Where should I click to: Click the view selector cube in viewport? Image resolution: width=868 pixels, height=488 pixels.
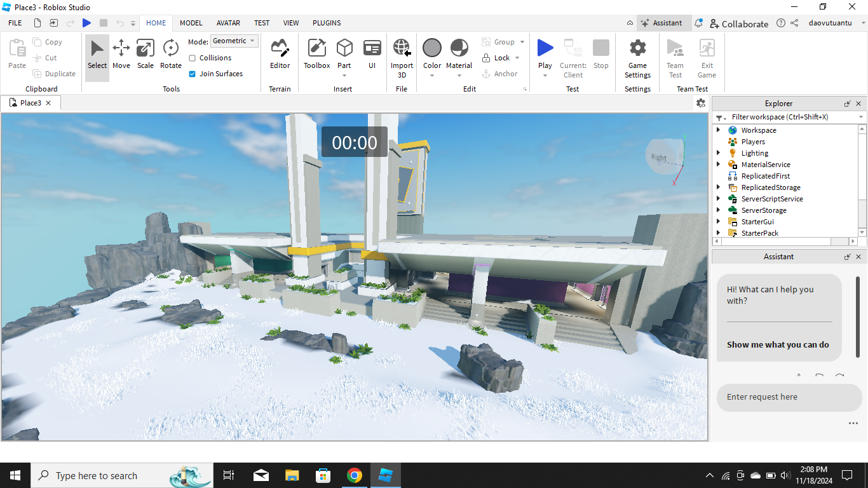[665, 157]
